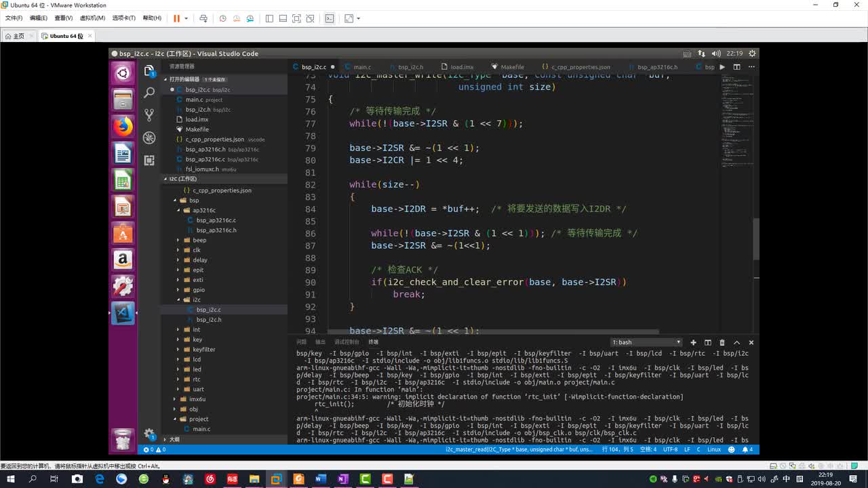The width and height of the screenshot is (868, 488).
Task: Expand the Outline section at the bottom of the sidebar
Action: pos(224,439)
